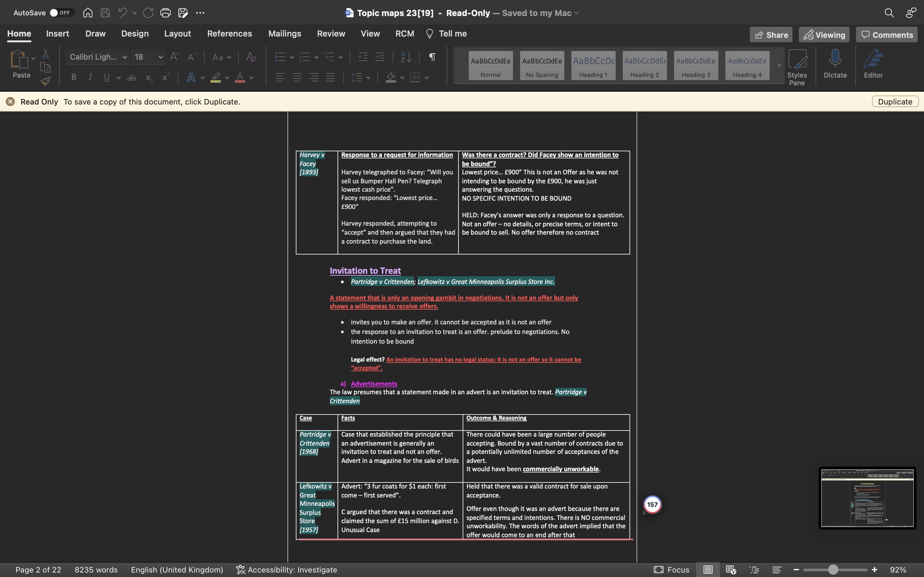Click the Duplicate button
Viewport: 924px width, 577px height.
click(894, 101)
